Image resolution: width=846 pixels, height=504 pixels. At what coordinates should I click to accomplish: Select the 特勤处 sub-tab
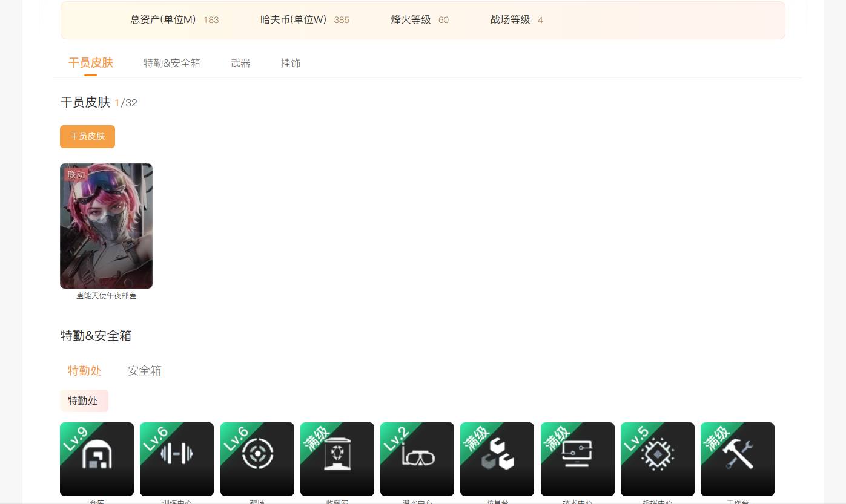85,370
